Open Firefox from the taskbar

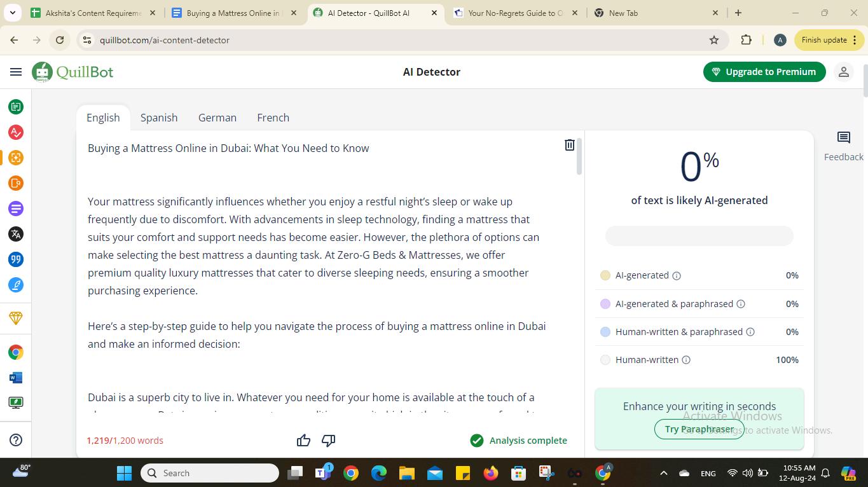click(490, 473)
